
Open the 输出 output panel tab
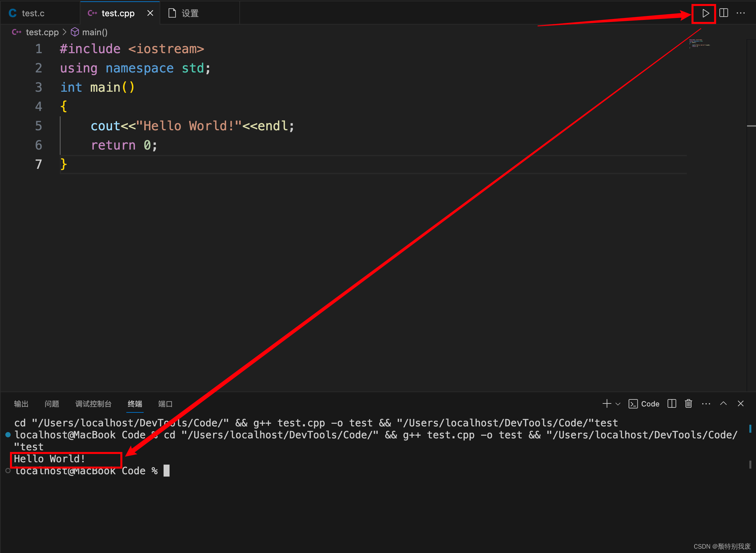coord(21,404)
